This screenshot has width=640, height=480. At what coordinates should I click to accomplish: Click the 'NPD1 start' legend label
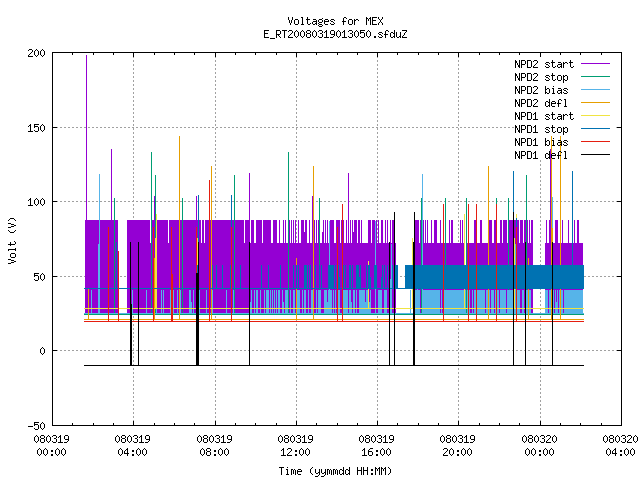544,116
